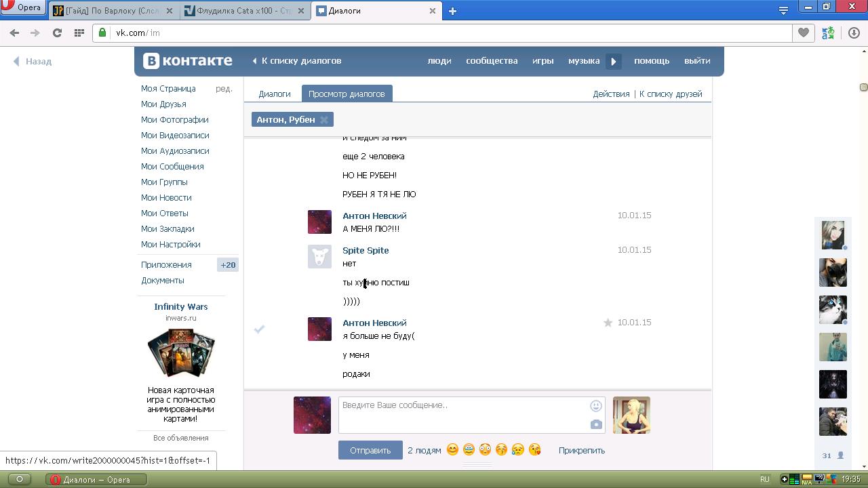This screenshot has height=488, width=868.
Task: Click the +20 applications counter
Action: [x=228, y=265]
